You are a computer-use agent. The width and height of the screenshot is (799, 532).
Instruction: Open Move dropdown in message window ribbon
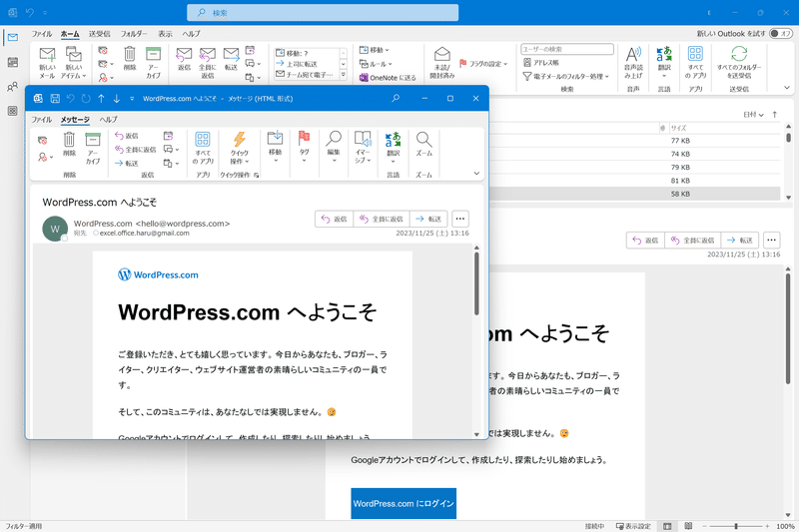(276, 147)
